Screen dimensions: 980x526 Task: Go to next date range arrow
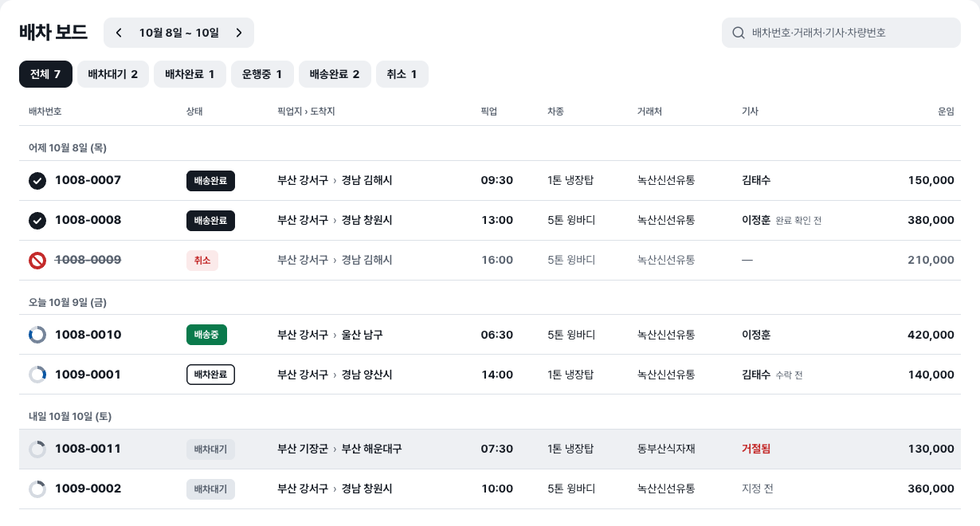[239, 33]
